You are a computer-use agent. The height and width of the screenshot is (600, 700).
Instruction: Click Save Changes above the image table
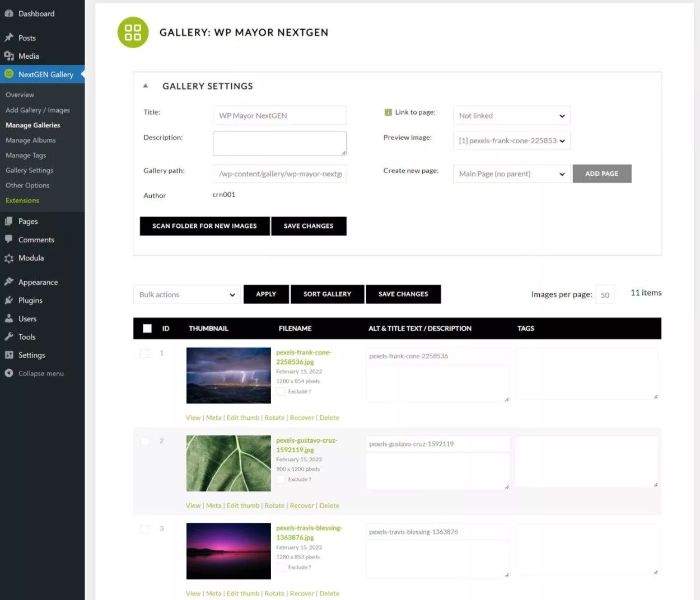(x=403, y=294)
